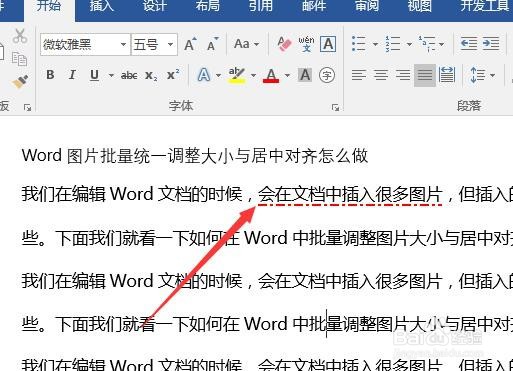Toggle bold formatting

point(50,75)
